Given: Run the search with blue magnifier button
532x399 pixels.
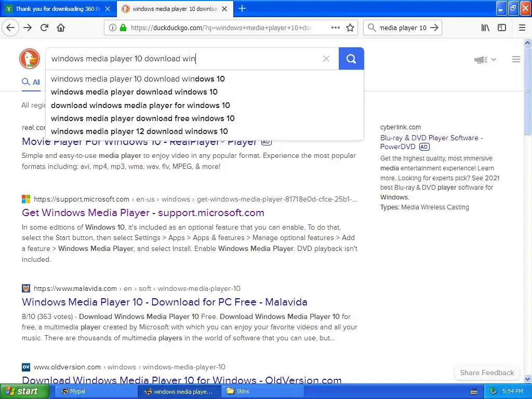Looking at the screenshot, I should (x=351, y=59).
